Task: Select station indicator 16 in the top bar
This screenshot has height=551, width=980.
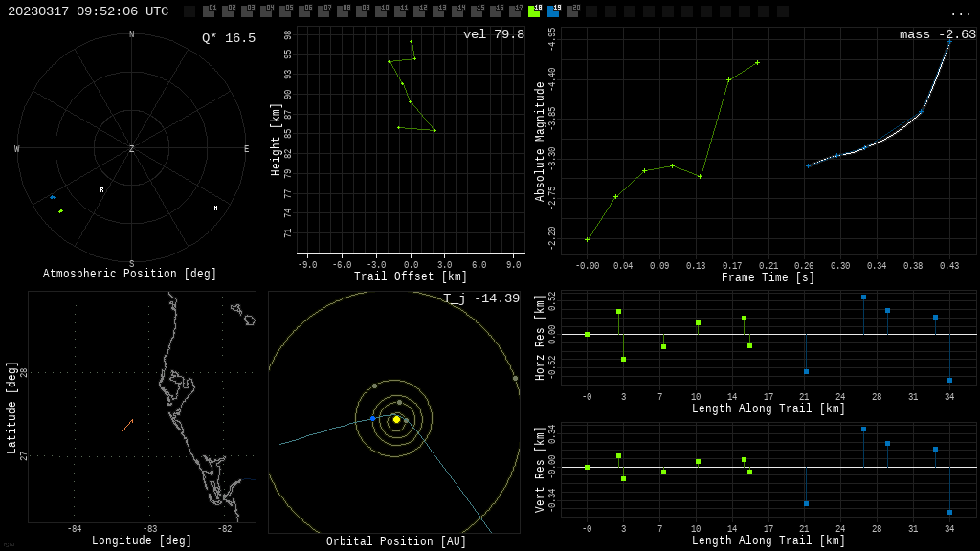Action: (496, 11)
